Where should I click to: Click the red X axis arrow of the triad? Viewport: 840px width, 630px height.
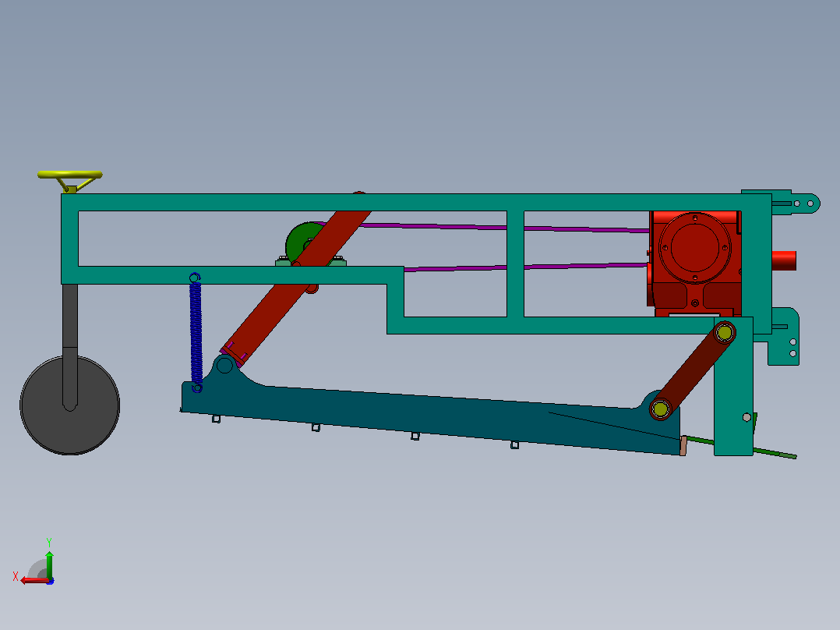tap(34, 581)
